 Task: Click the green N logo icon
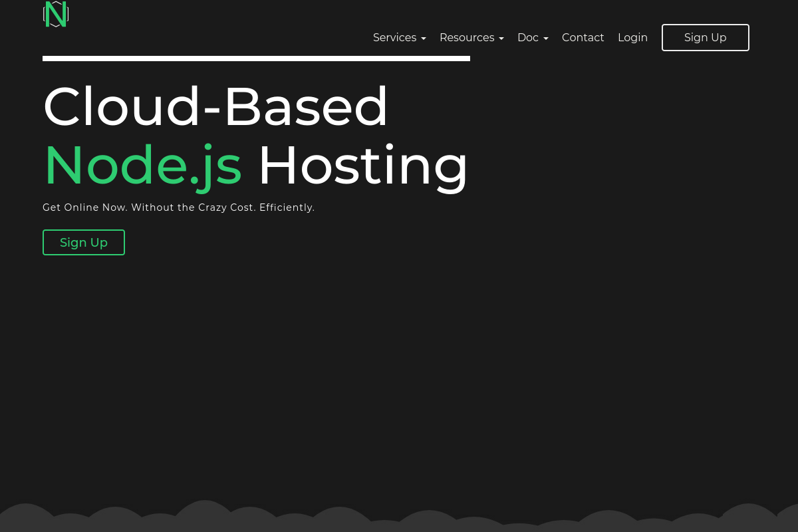[x=56, y=14]
